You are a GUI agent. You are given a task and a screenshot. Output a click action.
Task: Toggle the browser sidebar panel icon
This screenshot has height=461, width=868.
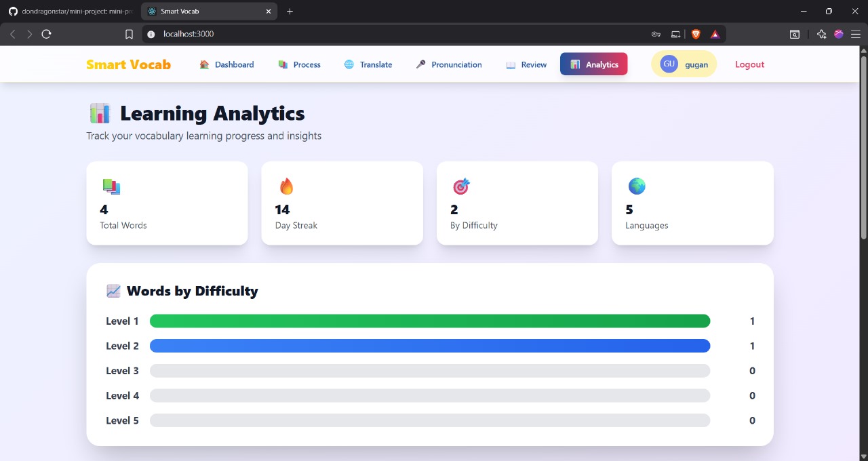794,34
